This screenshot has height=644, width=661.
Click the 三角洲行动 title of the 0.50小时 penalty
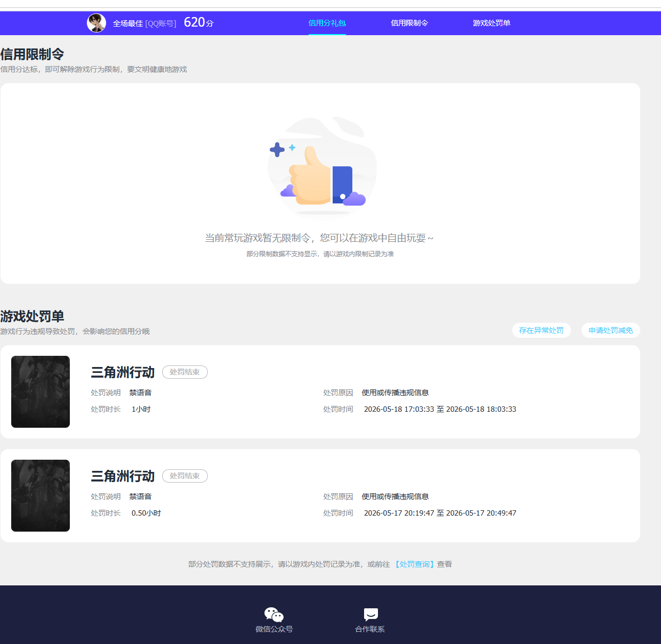click(x=123, y=476)
